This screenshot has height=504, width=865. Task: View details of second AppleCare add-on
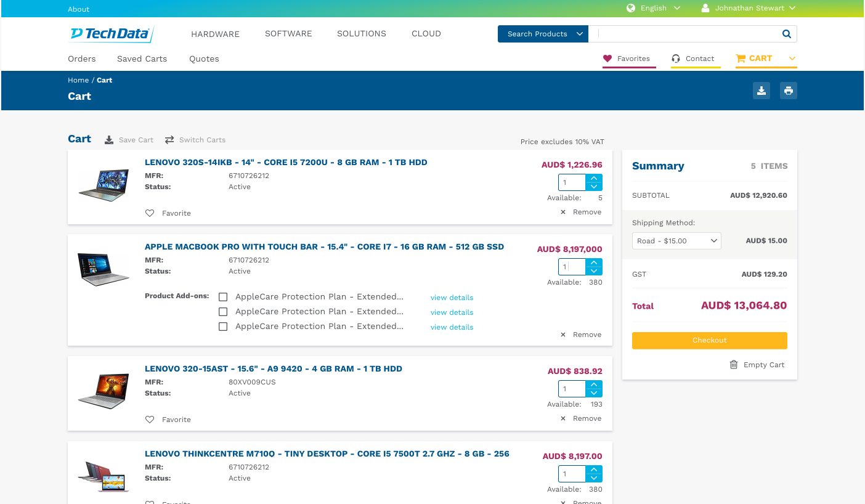(452, 312)
